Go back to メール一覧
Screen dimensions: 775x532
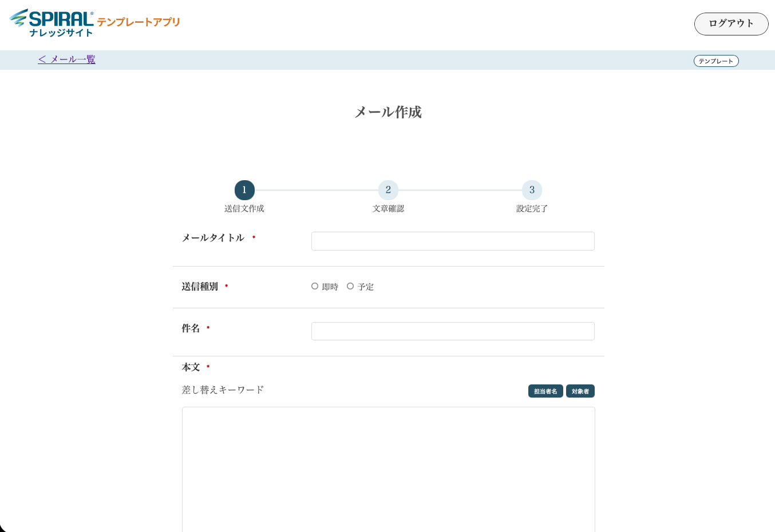click(x=67, y=59)
